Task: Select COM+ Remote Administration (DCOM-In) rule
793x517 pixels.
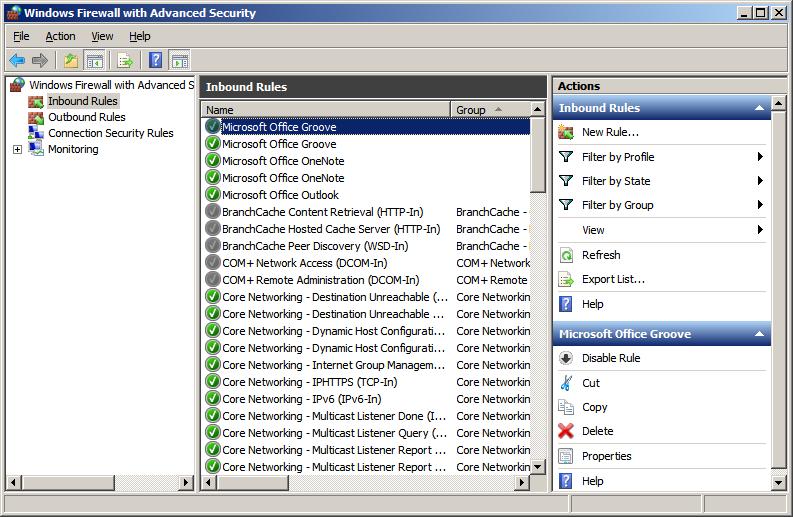Action: coord(367,280)
